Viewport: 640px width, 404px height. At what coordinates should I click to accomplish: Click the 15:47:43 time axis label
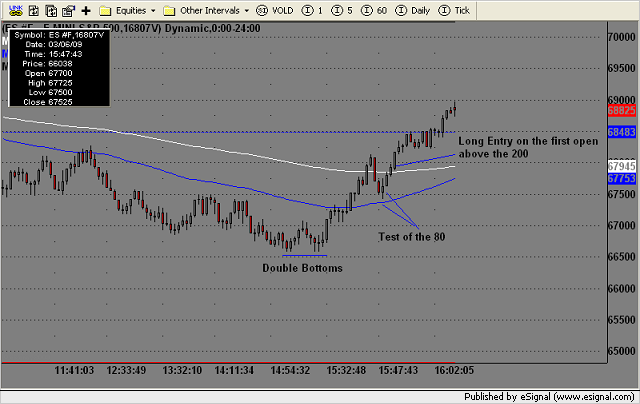tap(398, 370)
